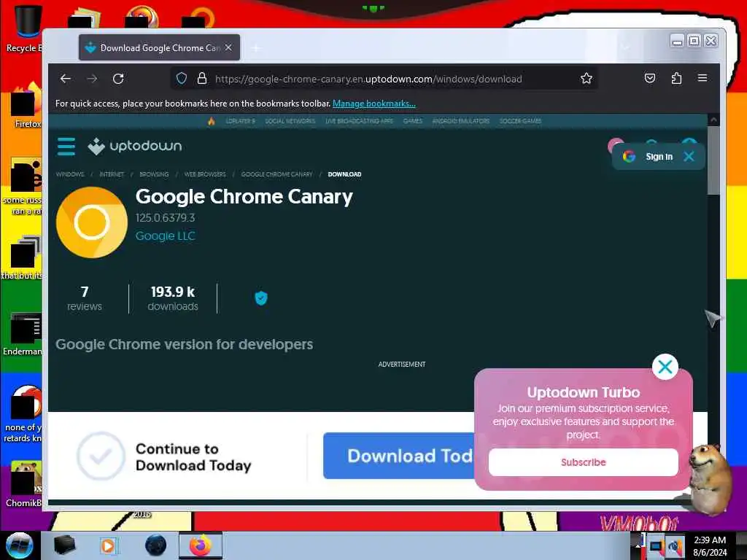
Task: Bookmark this page with the star icon
Action: pyautogui.click(x=587, y=79)
